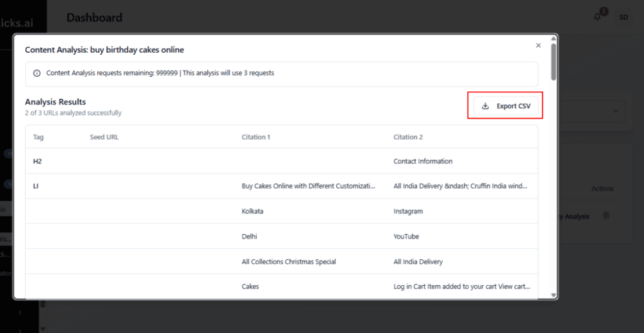Select the Contact Information cell
This screenshot has height=333, width=644.
(x=423, y=161)
